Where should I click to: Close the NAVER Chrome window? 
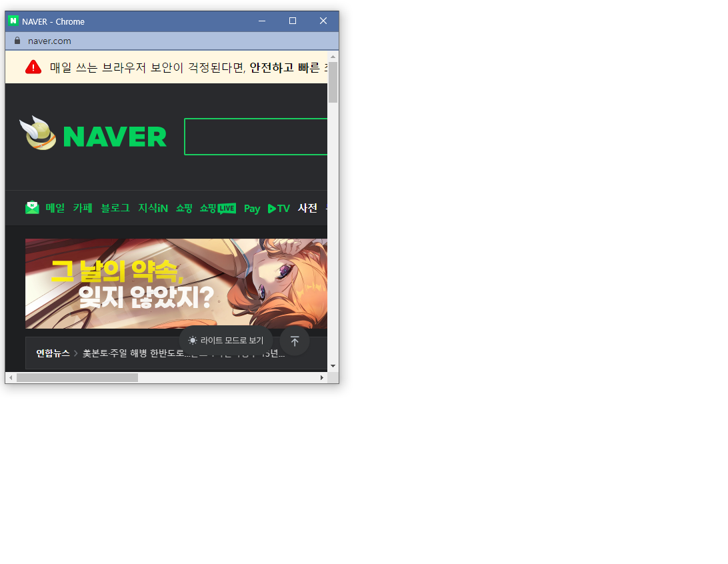[x=323, y=21]
